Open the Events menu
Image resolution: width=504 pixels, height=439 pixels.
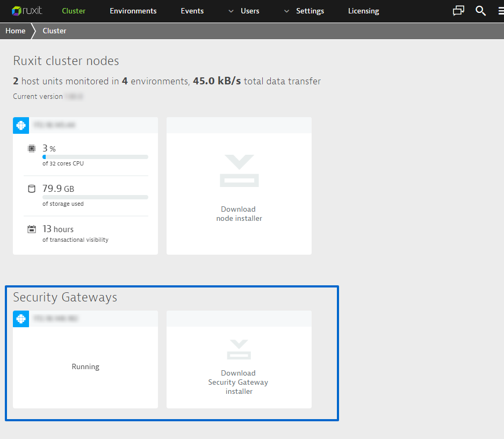[192, 11]
